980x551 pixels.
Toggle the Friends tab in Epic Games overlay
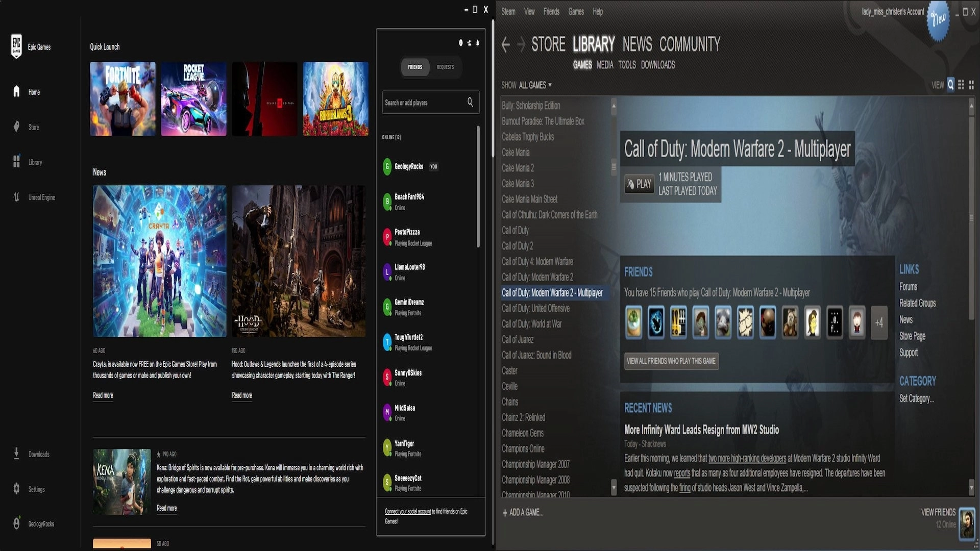pos(414,67)
